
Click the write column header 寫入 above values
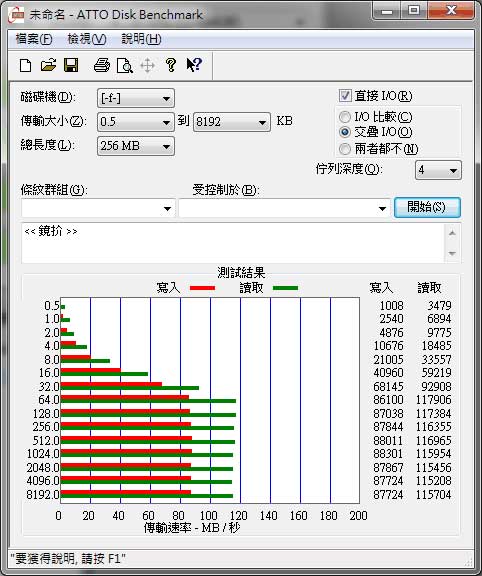(381, 288)
